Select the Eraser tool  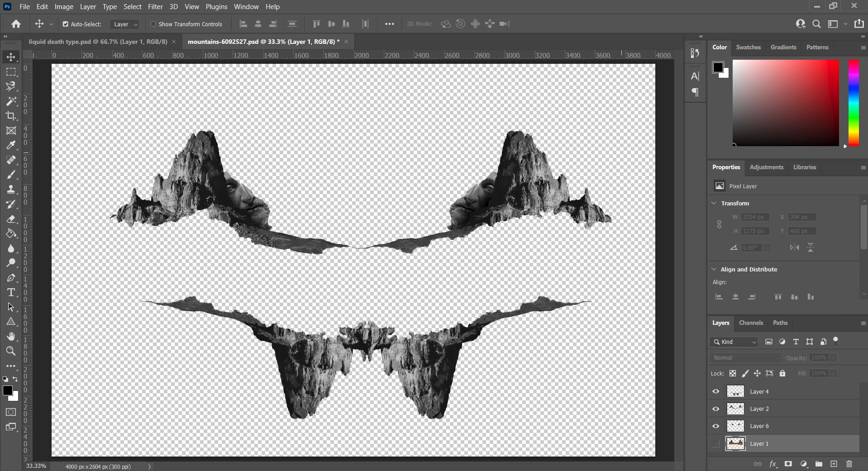[x=11, y=219]
